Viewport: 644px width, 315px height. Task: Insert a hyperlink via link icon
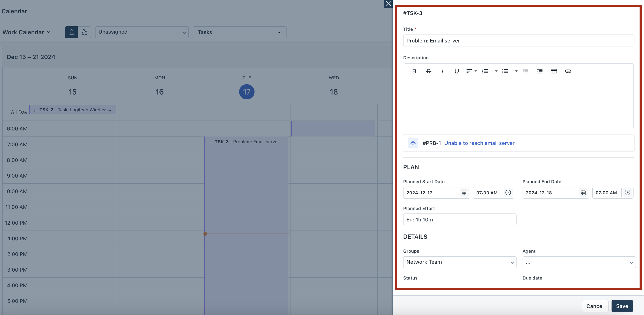568,71
